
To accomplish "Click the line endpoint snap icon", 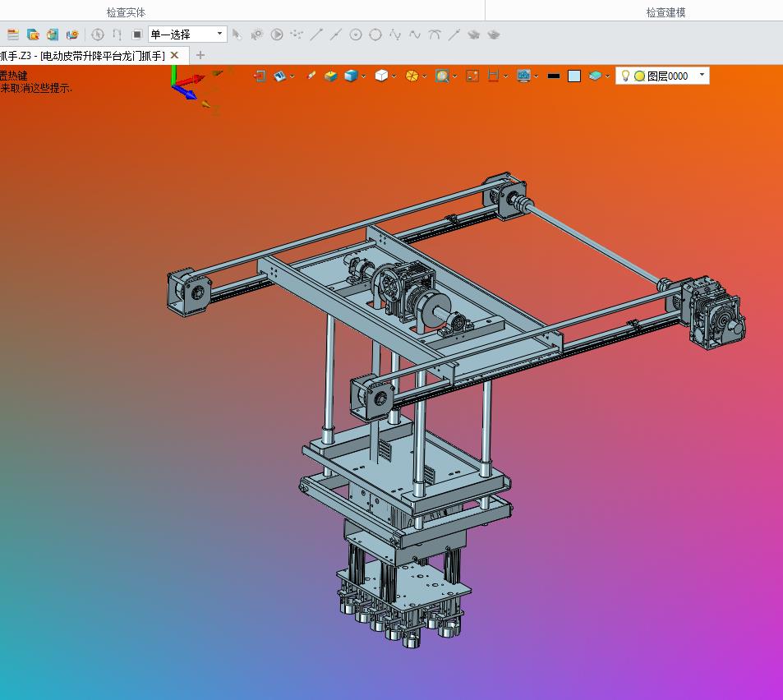I will [x=316, y=35].
